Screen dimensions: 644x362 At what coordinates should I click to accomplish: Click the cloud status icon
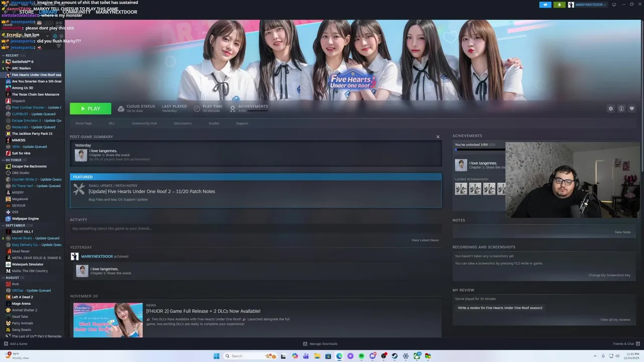click(x=121, y=109)
